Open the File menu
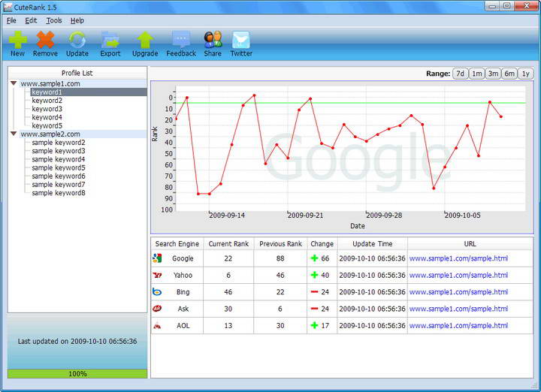 [11, 21]
